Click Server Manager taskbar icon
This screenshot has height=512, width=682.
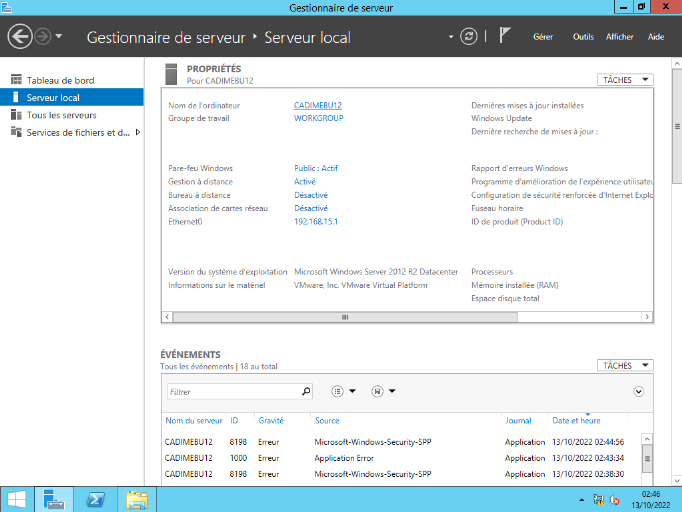click(56, 499)
